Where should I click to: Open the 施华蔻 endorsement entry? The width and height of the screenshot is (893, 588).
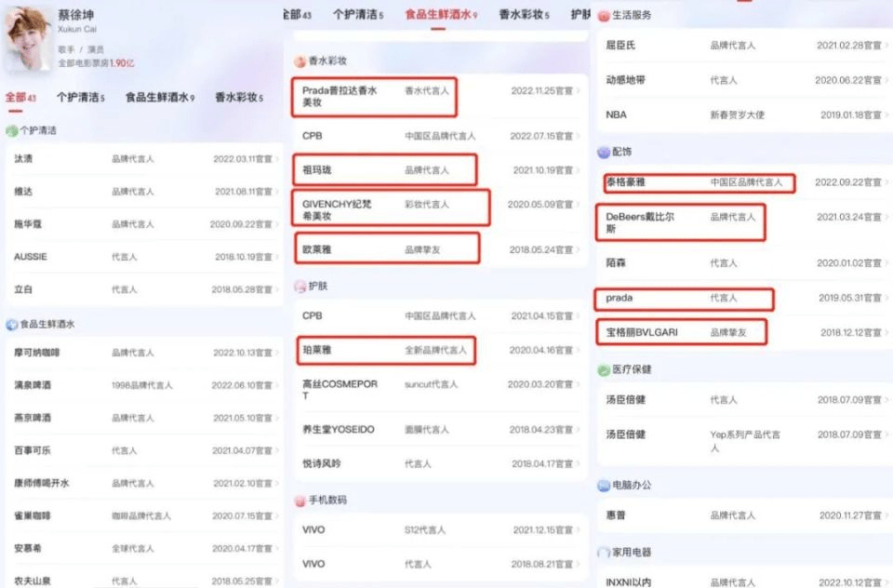click(x=145, y=224)
